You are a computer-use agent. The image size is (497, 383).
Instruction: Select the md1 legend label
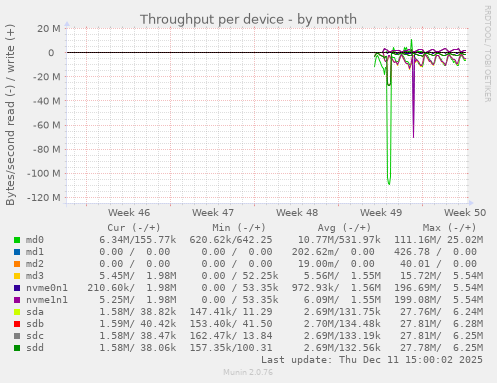[x=35, y=252]
